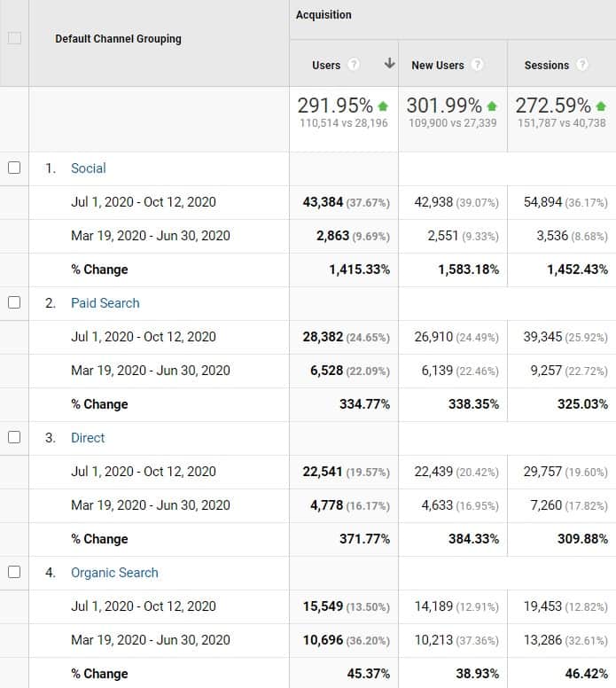Image resolution: width=616 pixels, height=688 pixels.
Task: Open the Direct channel link
Action: coord(88,438)
